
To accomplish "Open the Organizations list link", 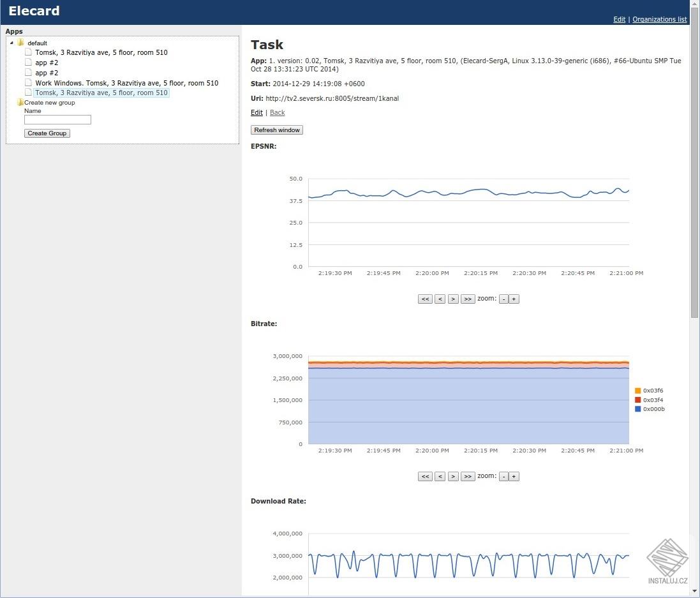I will click(659, 20).
